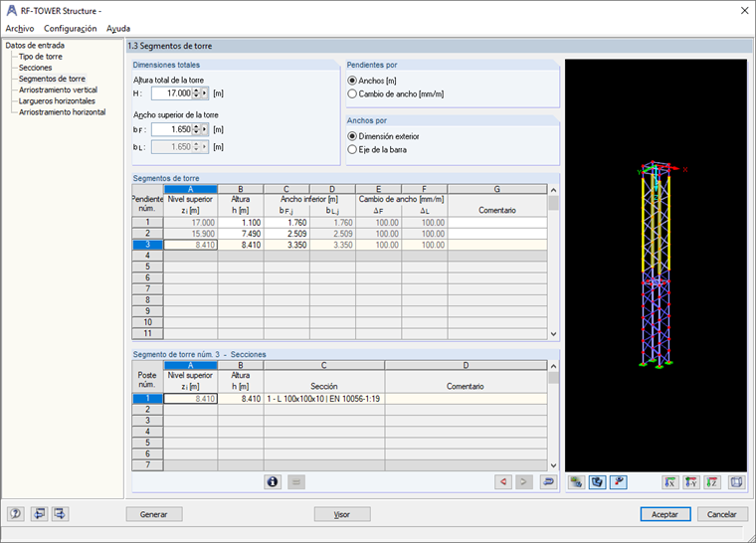Select row header 2 in the segments table
The image size is (756, 543).
tap(147, 234)
